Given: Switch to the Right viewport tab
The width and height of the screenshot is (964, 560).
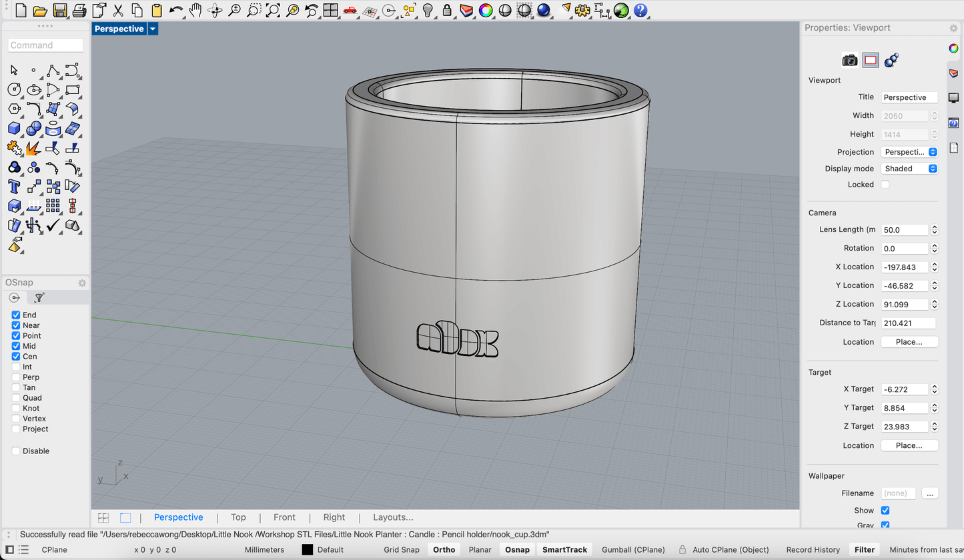Looking at the screenshot, I should 334,517.
